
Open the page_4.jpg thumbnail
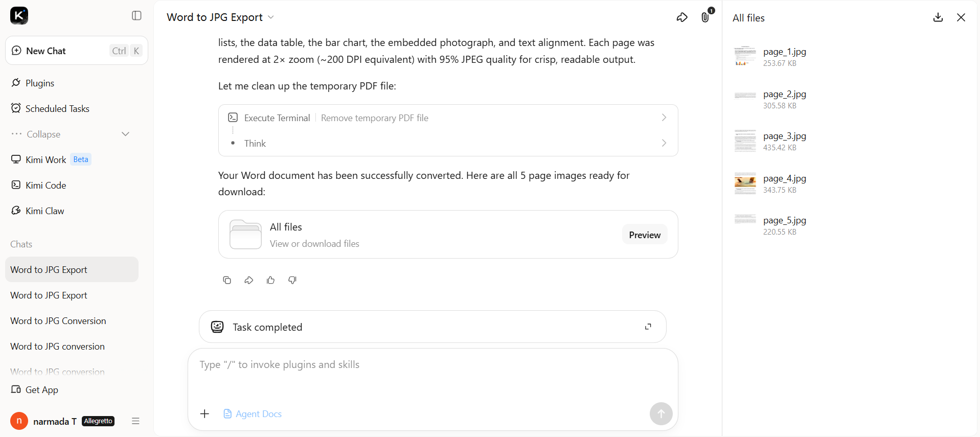[745, 183]
